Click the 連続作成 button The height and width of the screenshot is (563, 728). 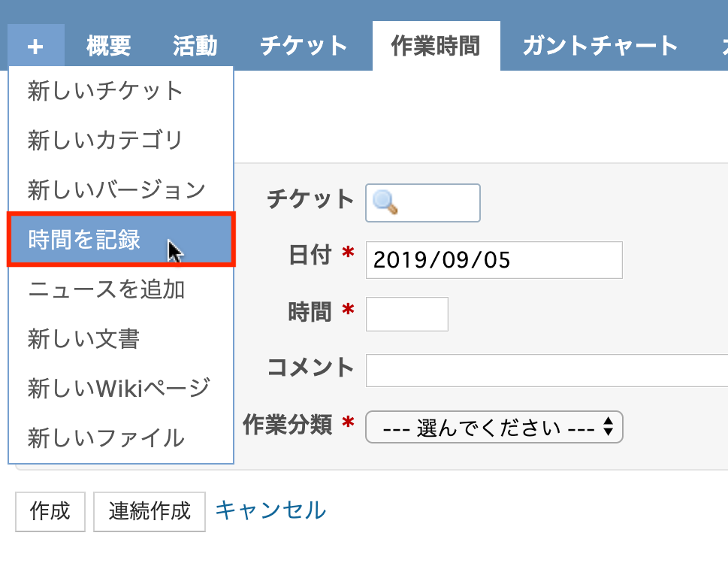(x=150, y=511)
